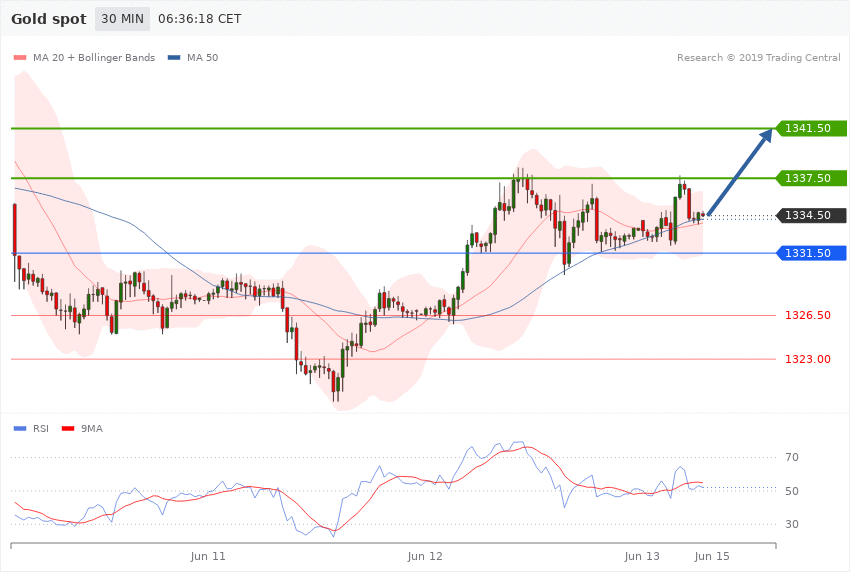
Task: Click the MA 50 legend swatch
Action: (174, 57)
